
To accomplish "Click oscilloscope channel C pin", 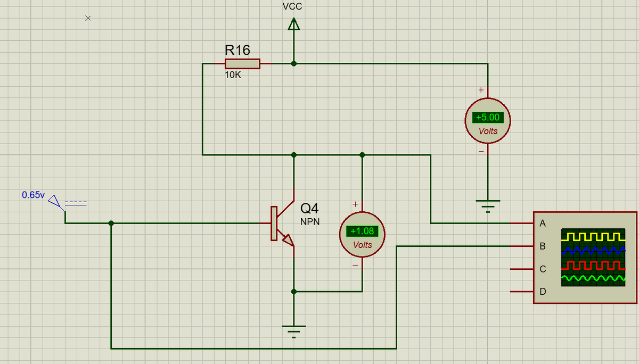I will pos(522,269).
